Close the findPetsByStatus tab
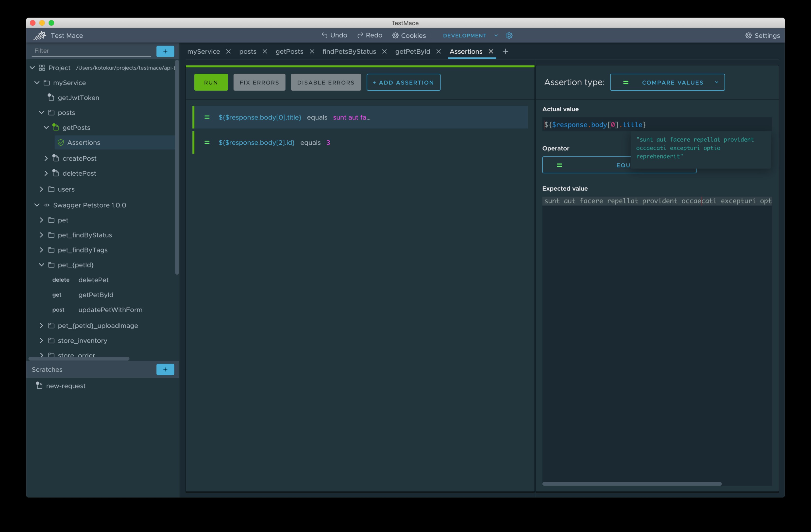 [384, 51]
